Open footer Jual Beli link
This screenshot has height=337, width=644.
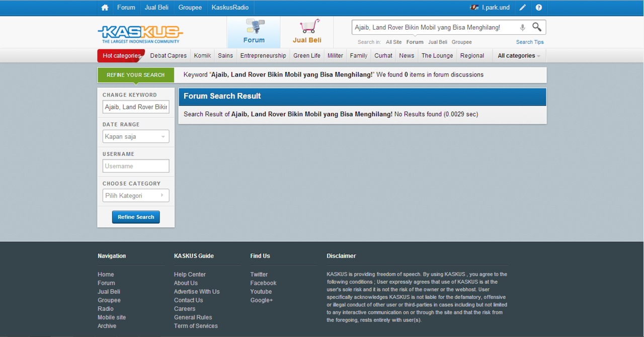coord(109,292)
